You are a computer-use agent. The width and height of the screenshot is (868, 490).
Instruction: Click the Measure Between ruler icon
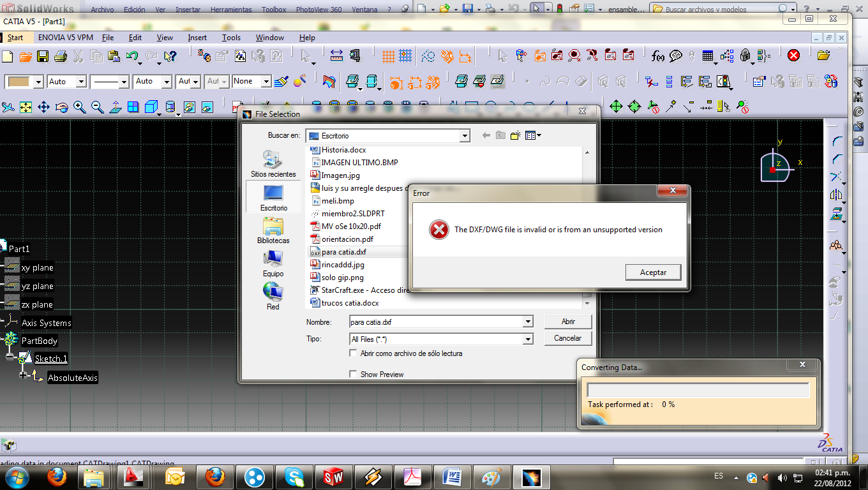(x=337, y=56)
